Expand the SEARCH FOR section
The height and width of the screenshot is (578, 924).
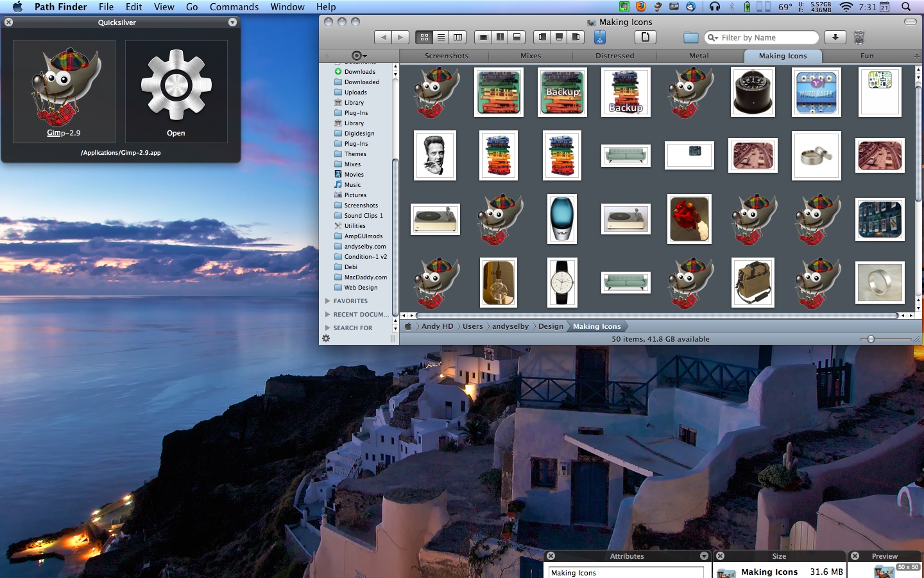pos(328,328)
